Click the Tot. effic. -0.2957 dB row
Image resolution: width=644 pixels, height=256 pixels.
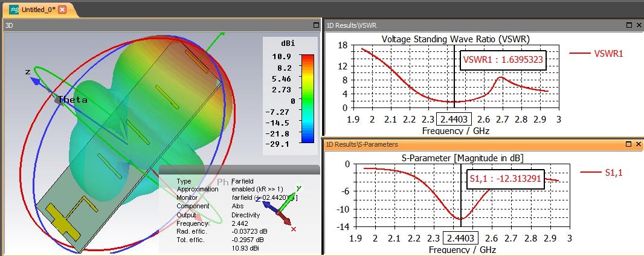coord(220,240)
